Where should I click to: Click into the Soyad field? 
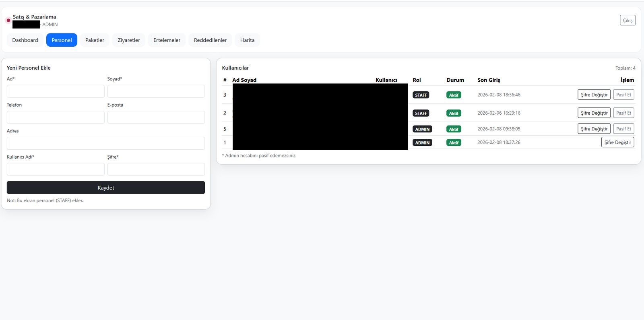click(156, 91)
